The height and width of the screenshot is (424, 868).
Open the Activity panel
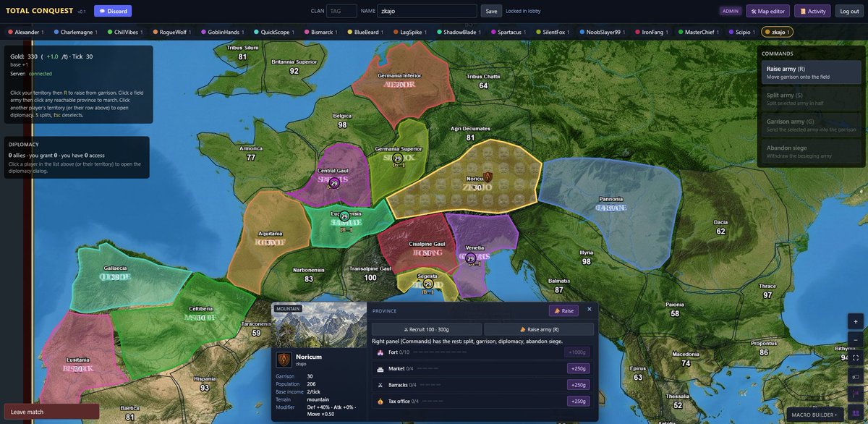click(813, 11)
